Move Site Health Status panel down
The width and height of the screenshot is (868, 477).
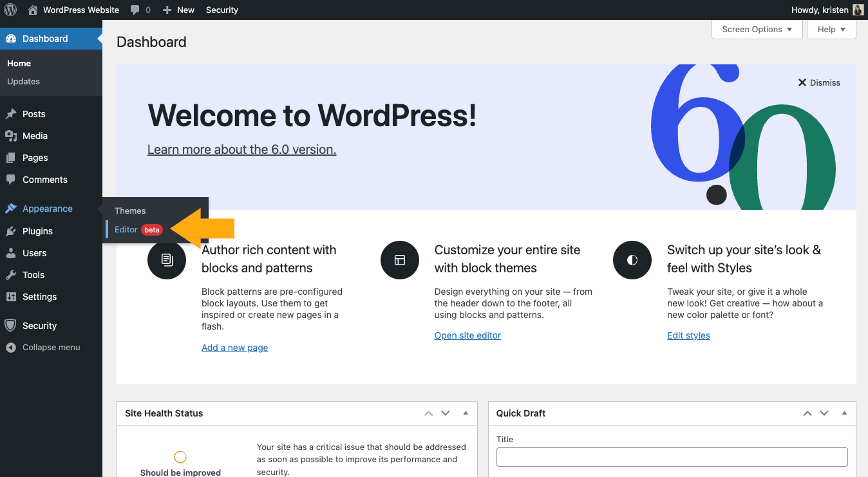(x=446, y=413)
